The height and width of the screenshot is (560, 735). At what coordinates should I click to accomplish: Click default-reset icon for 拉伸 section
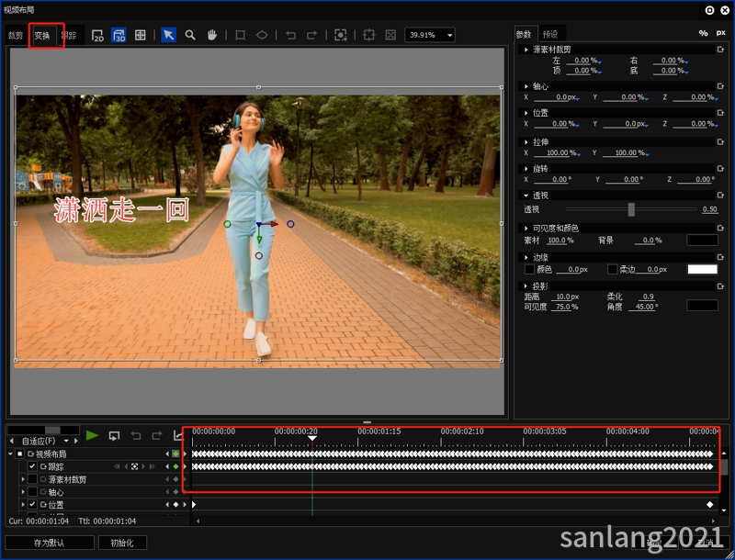720,142
